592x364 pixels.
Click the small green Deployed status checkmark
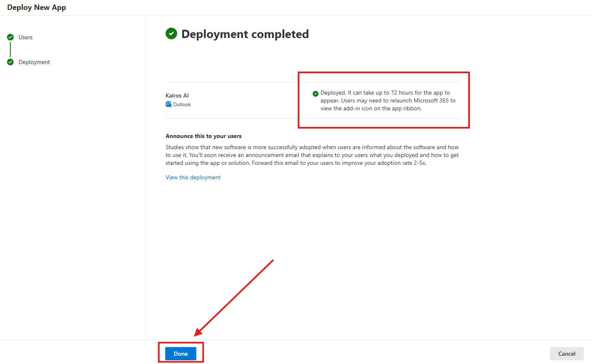coord(316,93)
